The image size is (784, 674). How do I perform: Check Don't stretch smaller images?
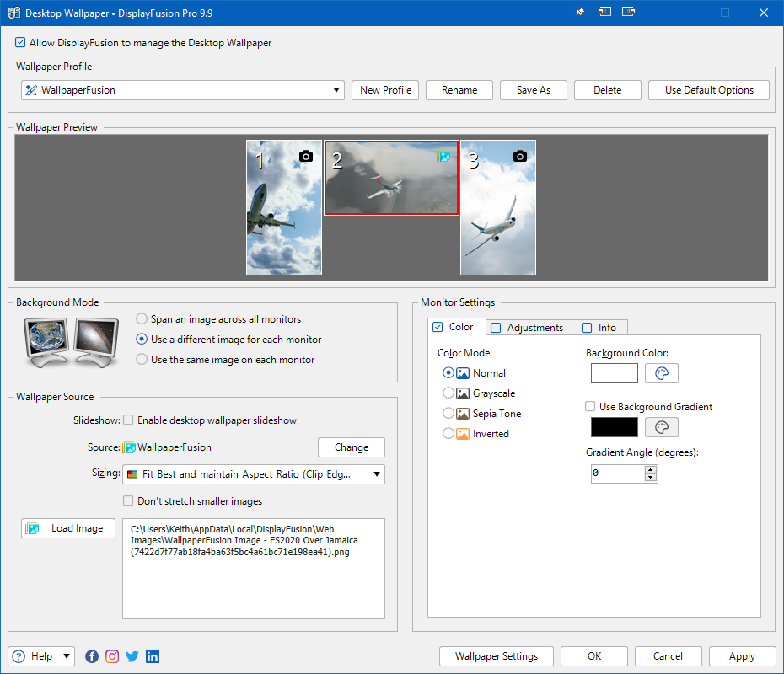tap(128, 500)
